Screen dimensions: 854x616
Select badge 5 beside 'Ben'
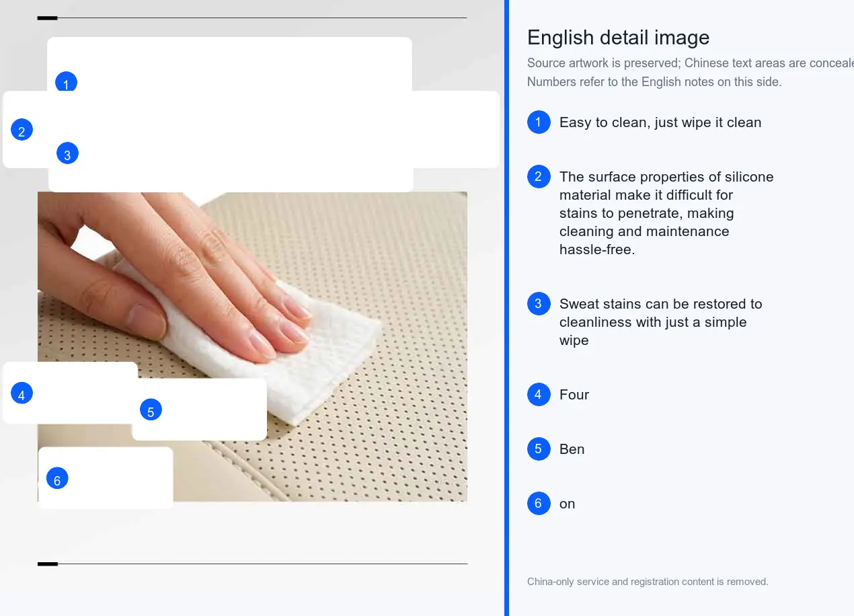pyautogui.click(x=539, y=449)
